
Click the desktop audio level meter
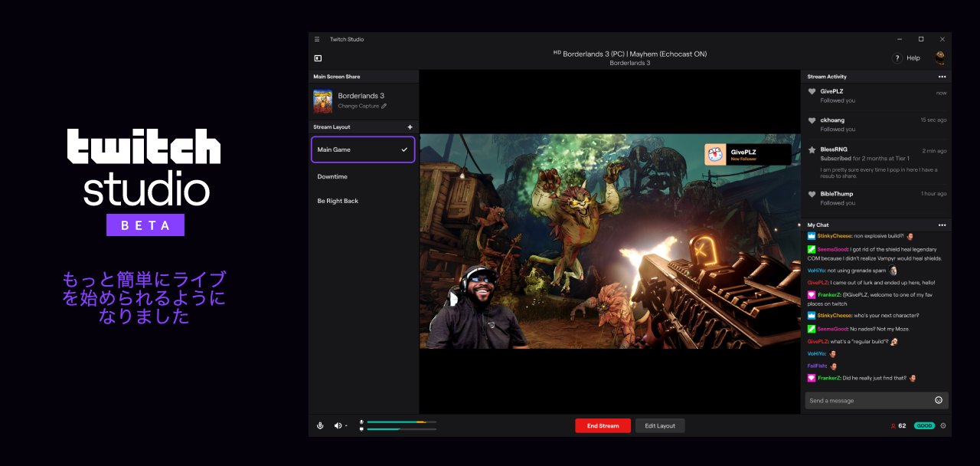click(401, 429)
